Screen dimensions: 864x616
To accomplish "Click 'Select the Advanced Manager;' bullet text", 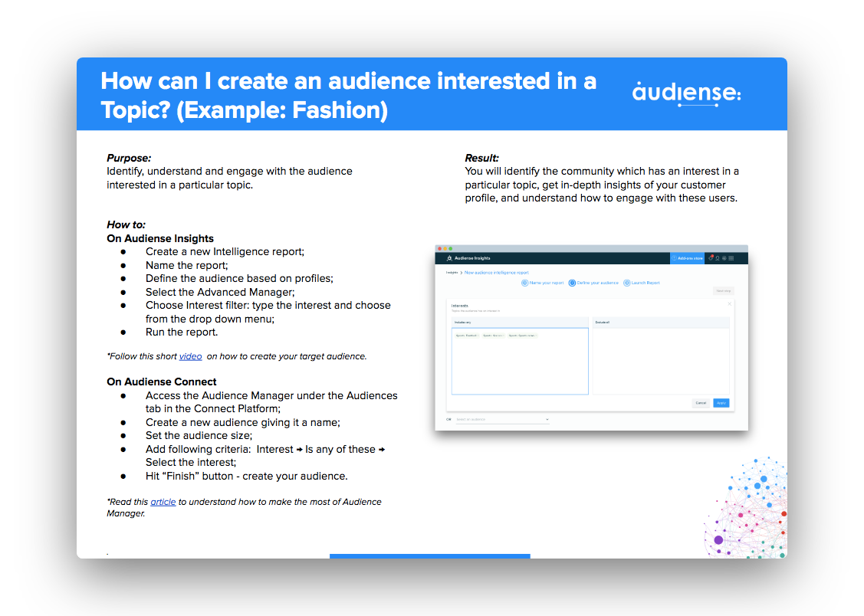I will [x=220, y=292].
